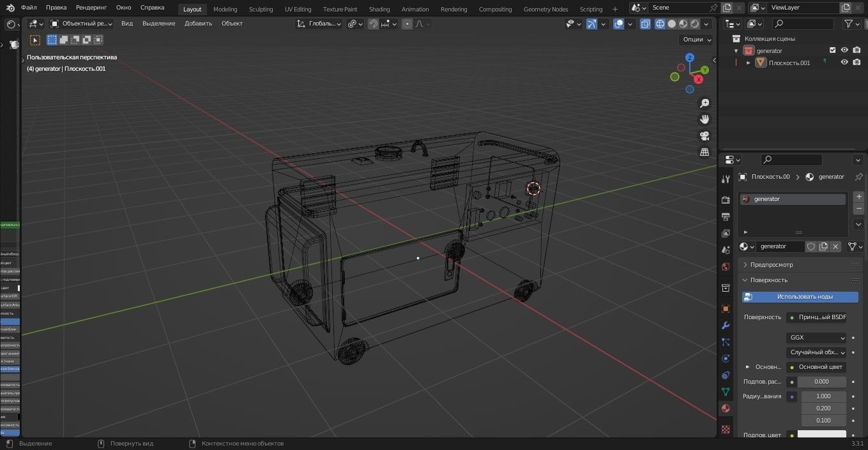The width and height of the screenshot is (868, 450).
Task: Expand the Предпросмотр panel
Action: pyautogui.click(x=772, y=265)
